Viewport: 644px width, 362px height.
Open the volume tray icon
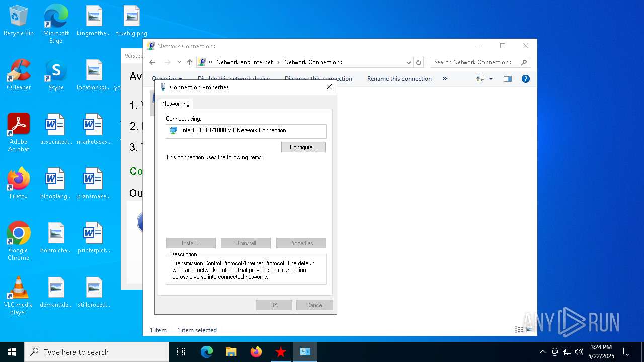tap(579, 352)
